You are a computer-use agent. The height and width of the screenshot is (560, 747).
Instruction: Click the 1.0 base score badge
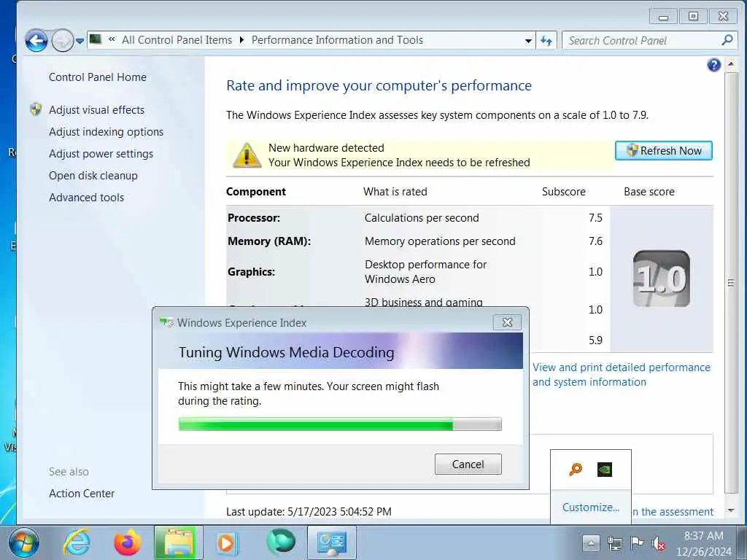[x=661, y=279]
